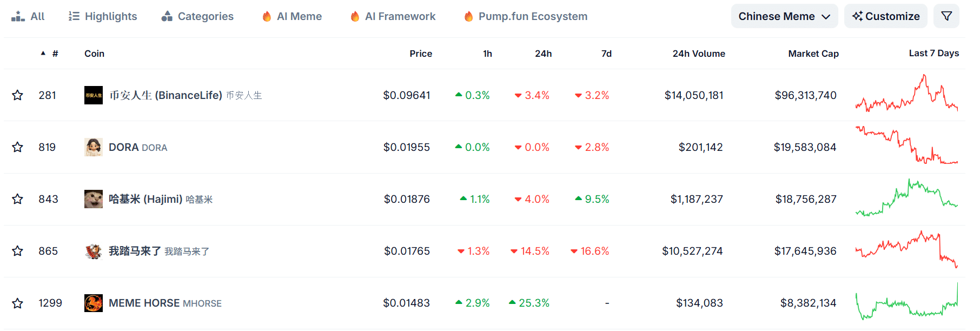Click the 我踏马来了 coin icon
The height and width of the screenshot is (331, 980).
(x=94, y=251)
